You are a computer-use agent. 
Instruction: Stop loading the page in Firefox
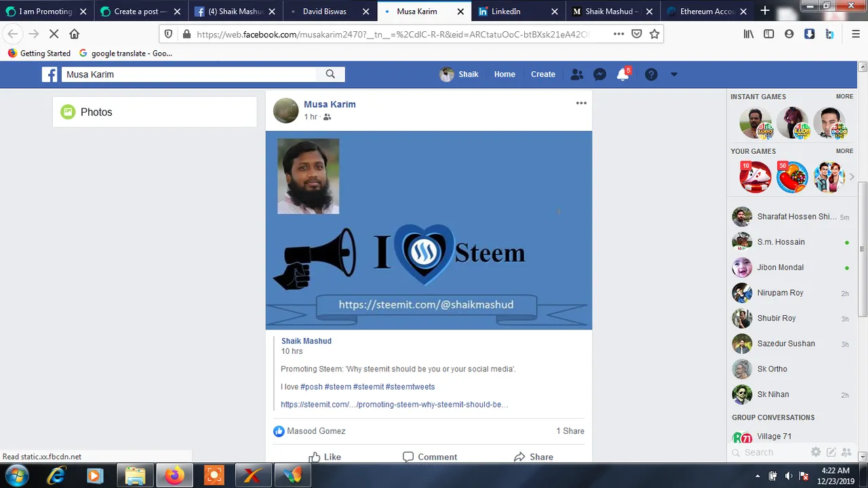click(55, 34)
